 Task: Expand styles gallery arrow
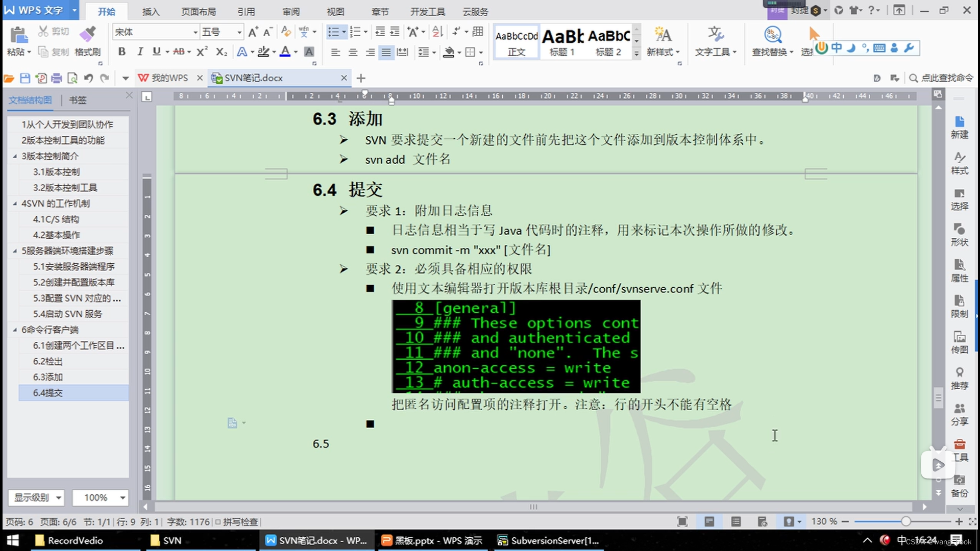pyautogui.click(x=636, y=53)
